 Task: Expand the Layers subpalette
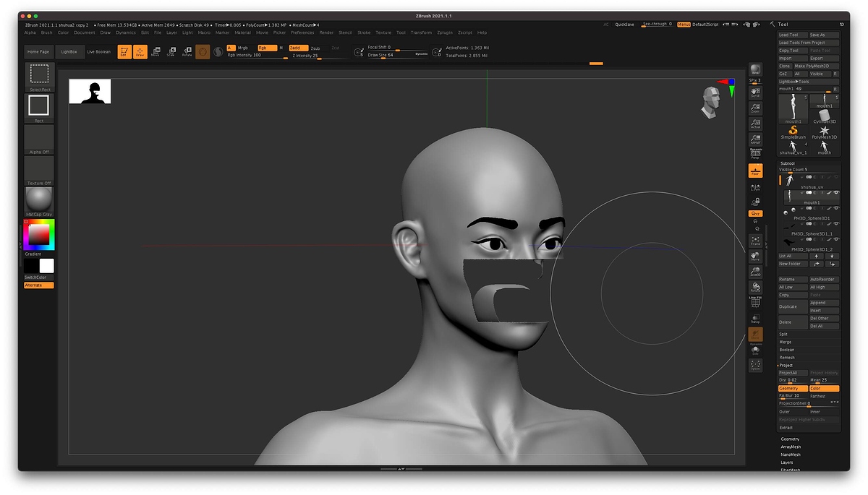(786, 462)
